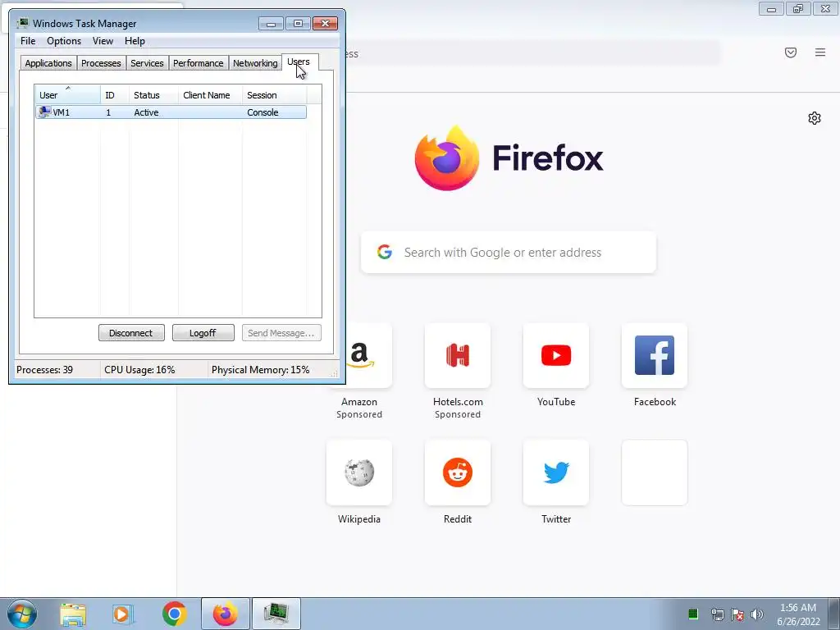Click Show desktop button at taskbar end
This screenshot has height=630, width=840.
[834, 614]
